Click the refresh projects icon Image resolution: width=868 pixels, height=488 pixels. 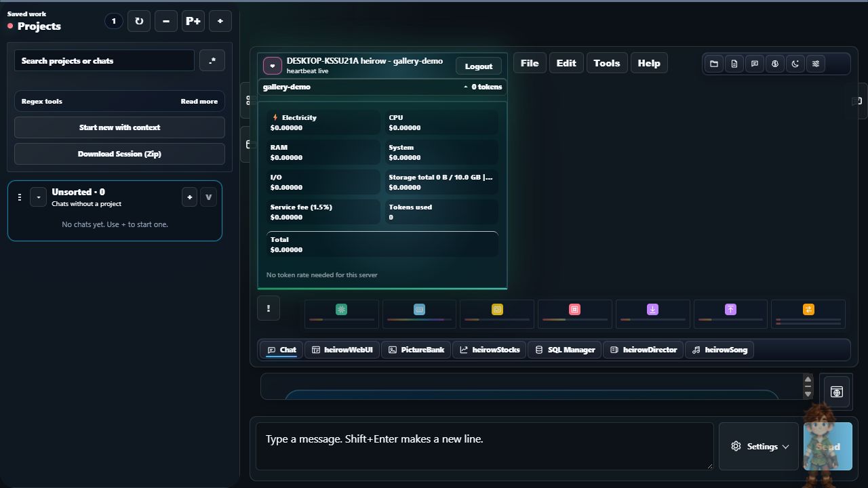point(139,21)
